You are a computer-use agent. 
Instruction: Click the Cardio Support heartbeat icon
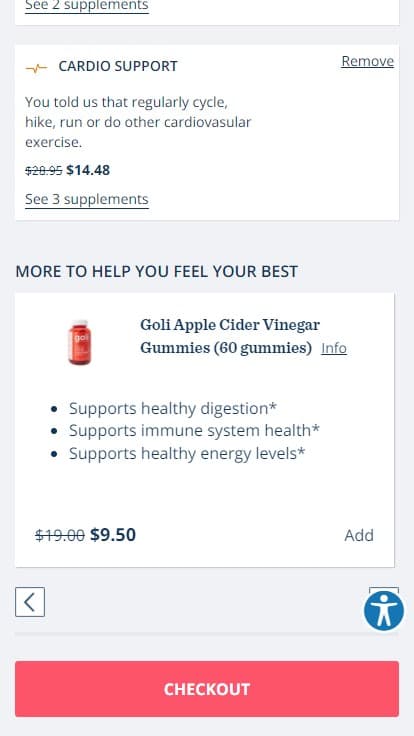(36, 68)
